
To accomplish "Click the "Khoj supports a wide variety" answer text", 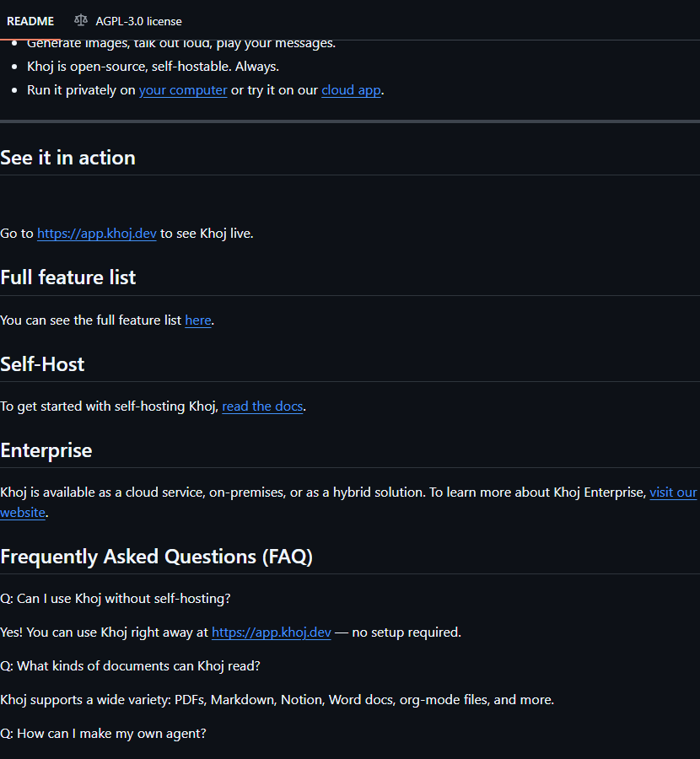I will click(x=277, y=700).
